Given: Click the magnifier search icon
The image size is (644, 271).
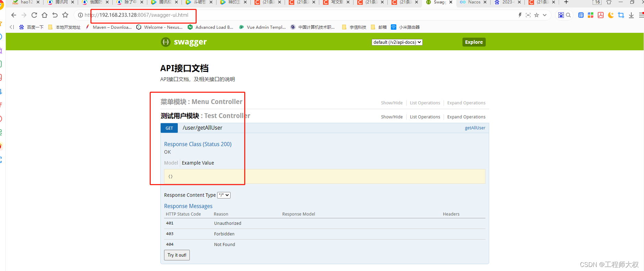Looking at the screenshot, I should coord(569,15).
